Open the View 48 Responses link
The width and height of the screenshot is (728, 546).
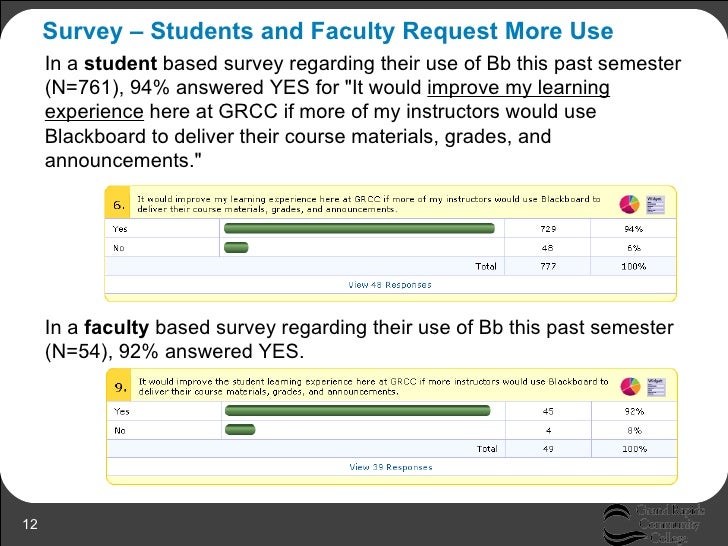pos(390,285)
